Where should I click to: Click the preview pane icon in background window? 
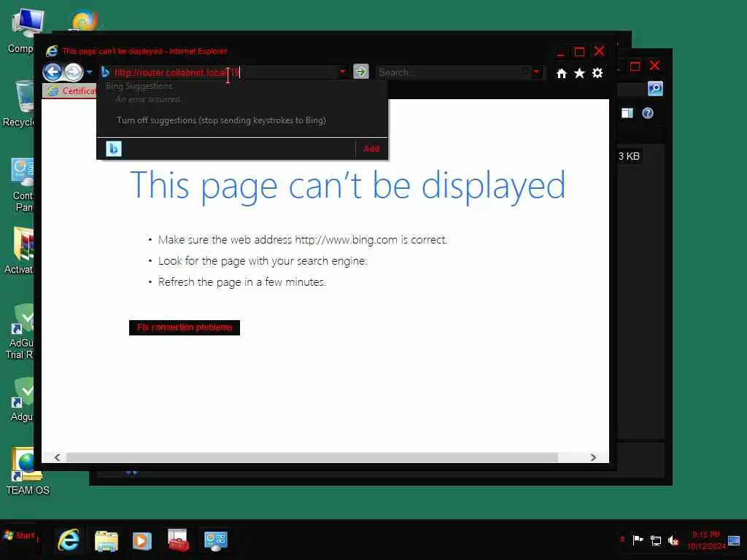[627, 113]
